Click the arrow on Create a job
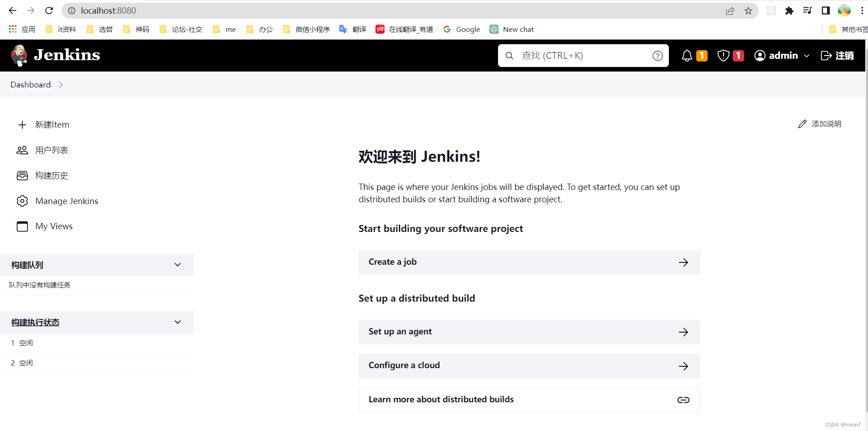This screenshot has width=868, height=431. click(683, 262)
